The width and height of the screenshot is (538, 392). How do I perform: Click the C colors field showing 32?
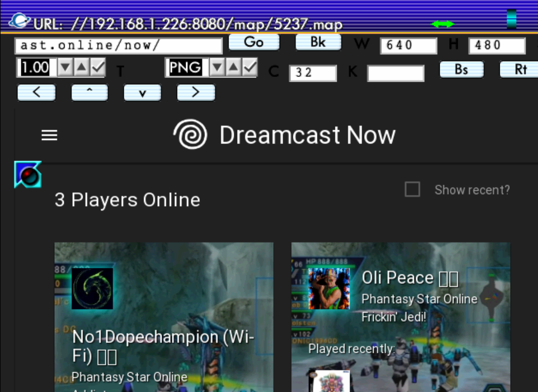pyautogui.click(x=313, y=73)
